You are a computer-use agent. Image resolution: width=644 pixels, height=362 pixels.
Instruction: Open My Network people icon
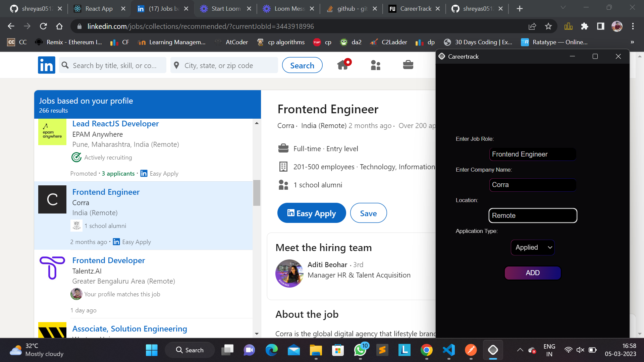(375, 65)
